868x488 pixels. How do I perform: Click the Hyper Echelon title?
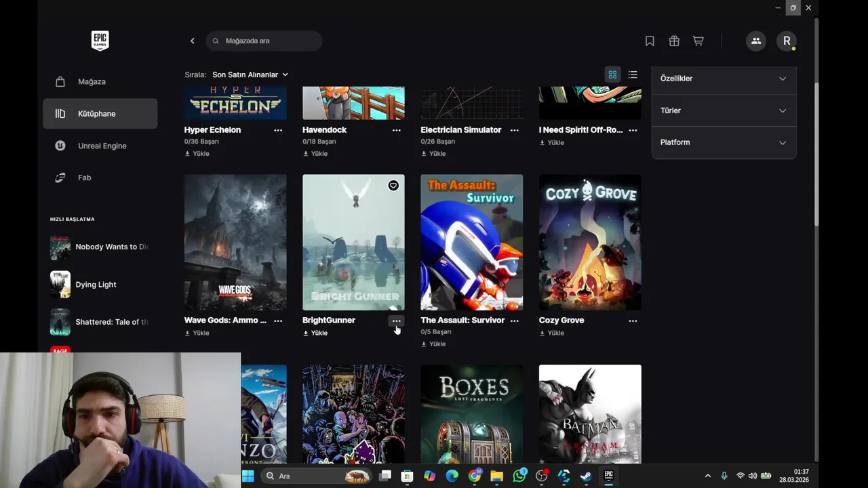[212, 130]
